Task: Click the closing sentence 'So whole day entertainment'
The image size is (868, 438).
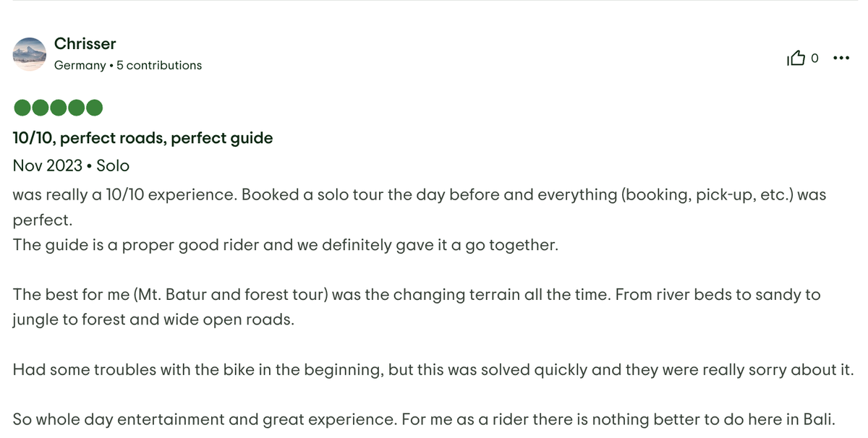Action: (424, 418)
